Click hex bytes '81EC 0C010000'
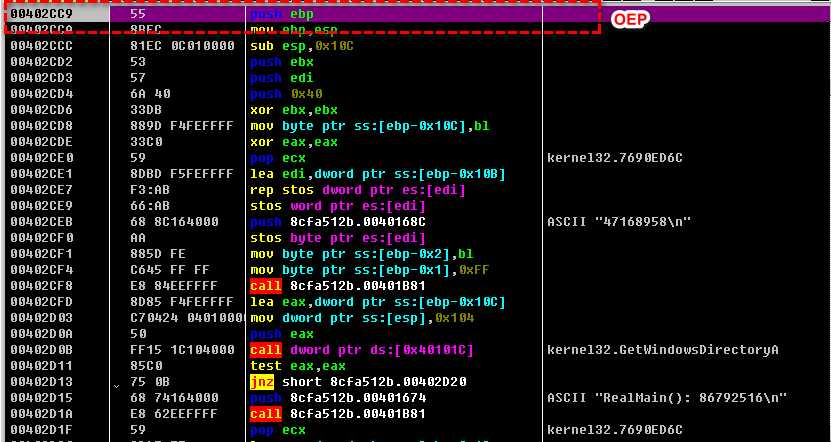 pos(182,46)
